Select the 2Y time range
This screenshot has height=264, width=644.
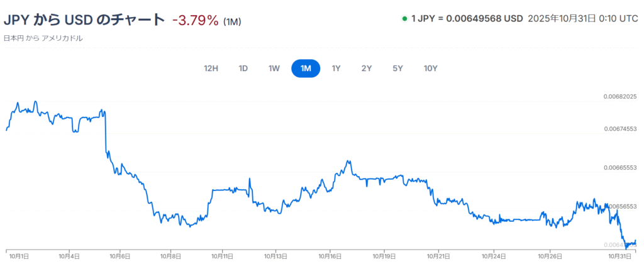[367, 69]
